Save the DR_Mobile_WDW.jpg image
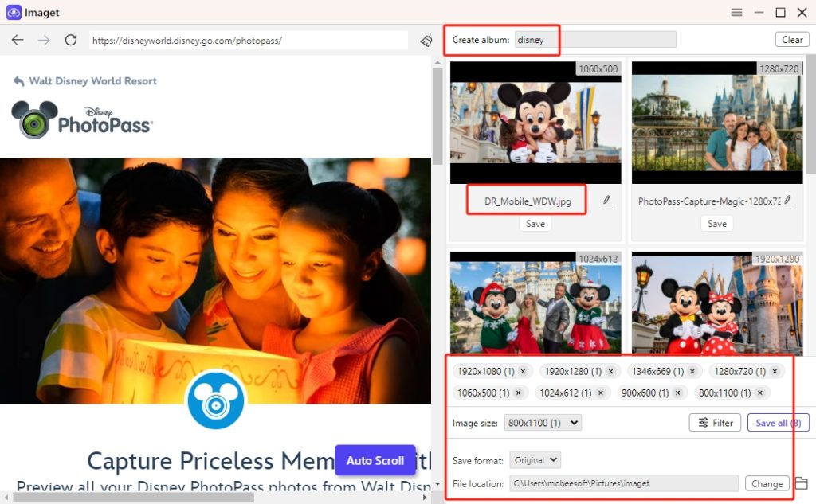Viewport: 816px width, 504px height. point(534,224)
